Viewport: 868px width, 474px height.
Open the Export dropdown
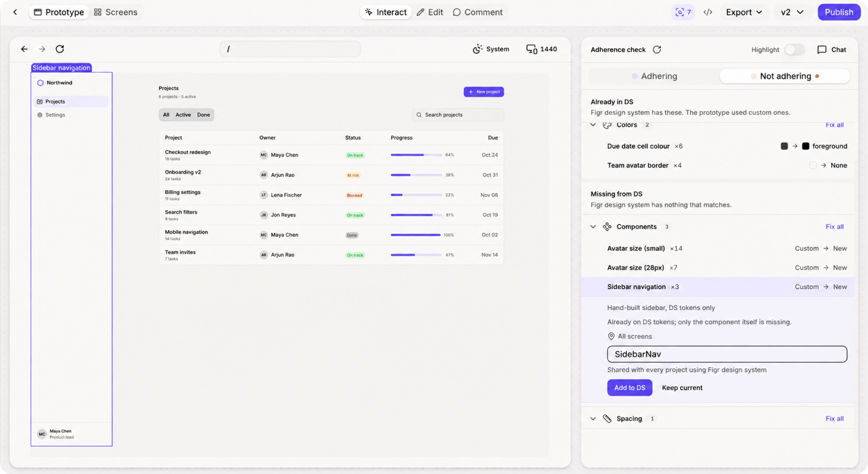coord(744,12)
